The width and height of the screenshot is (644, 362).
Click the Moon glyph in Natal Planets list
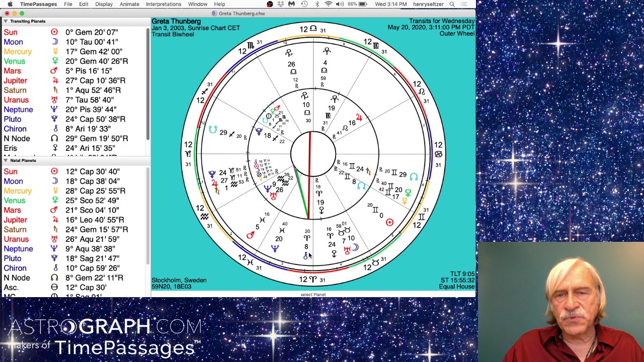pyautogui.click(x=54, y=181)
